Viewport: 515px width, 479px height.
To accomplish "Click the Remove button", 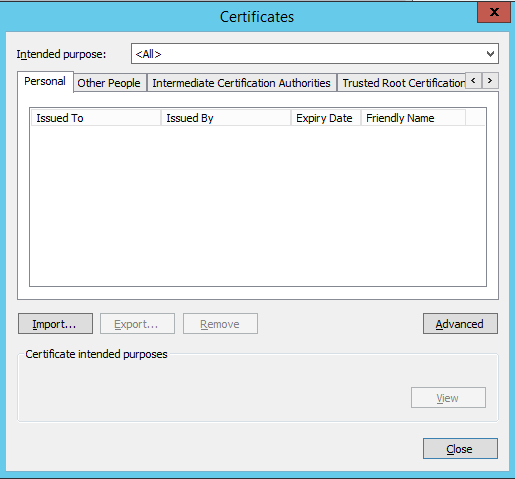I will click(x=220, y=324).
